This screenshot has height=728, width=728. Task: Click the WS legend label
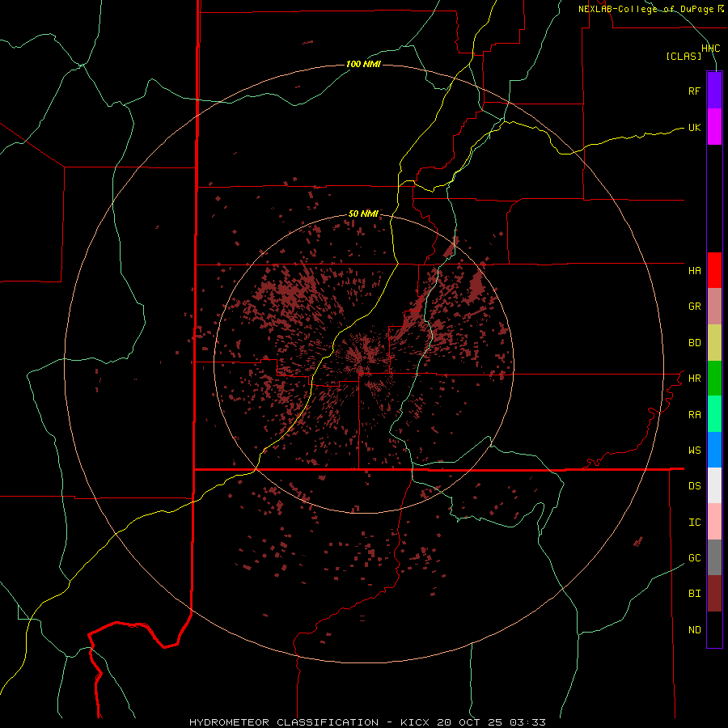point(695,451)
